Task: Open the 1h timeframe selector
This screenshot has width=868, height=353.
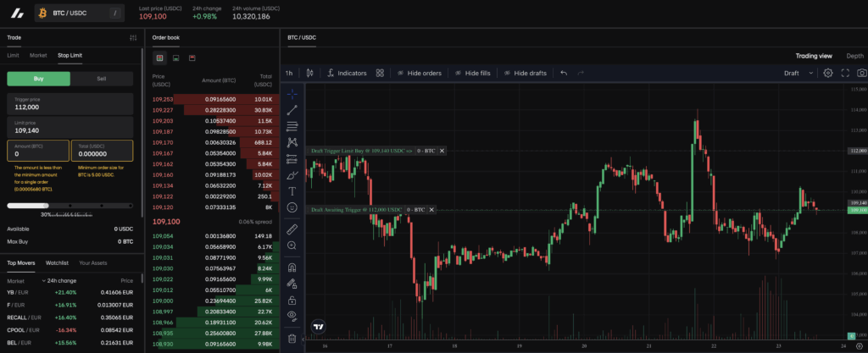Action: [x=289, y=73]
